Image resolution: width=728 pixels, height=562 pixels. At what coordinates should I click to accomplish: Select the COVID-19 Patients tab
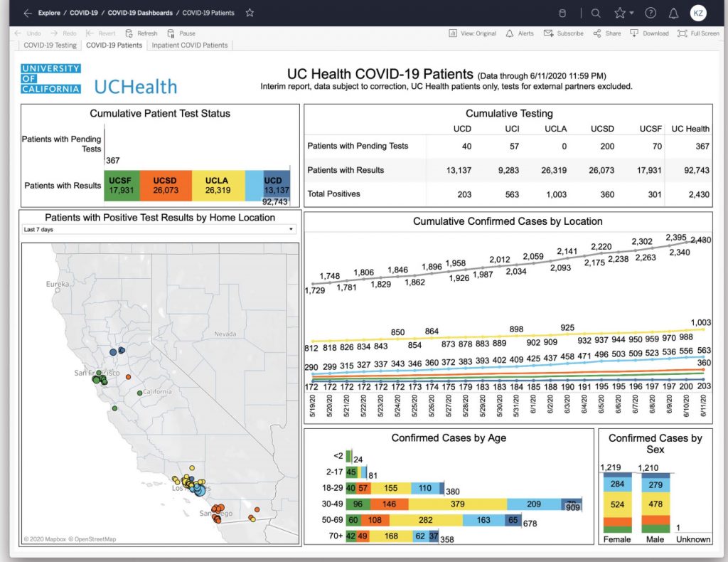pyautogui.click(x=114, y=45)
